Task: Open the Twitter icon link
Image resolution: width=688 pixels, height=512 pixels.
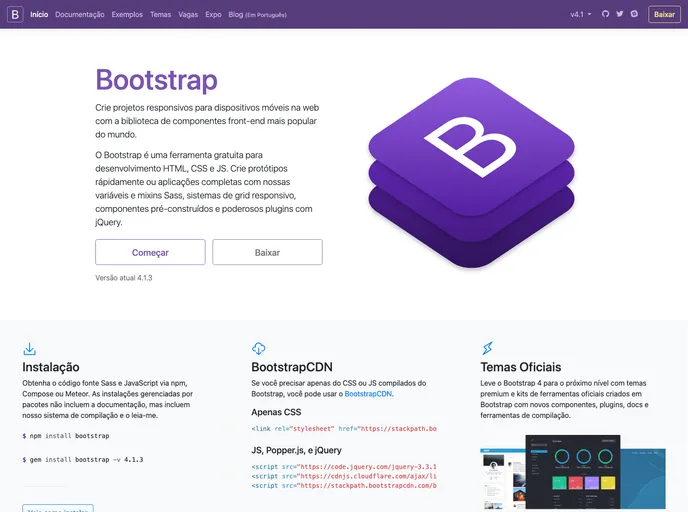Action: pos(620,15)
